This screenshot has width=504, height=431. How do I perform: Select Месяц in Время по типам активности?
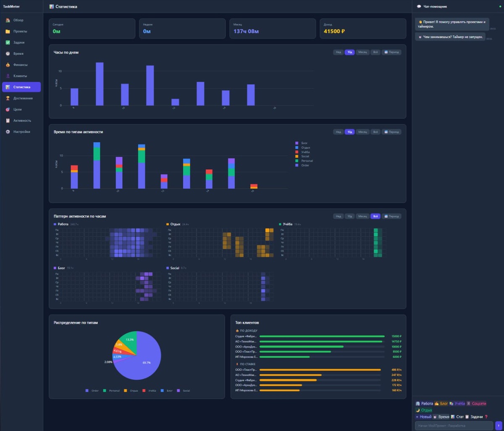point(362,132)
